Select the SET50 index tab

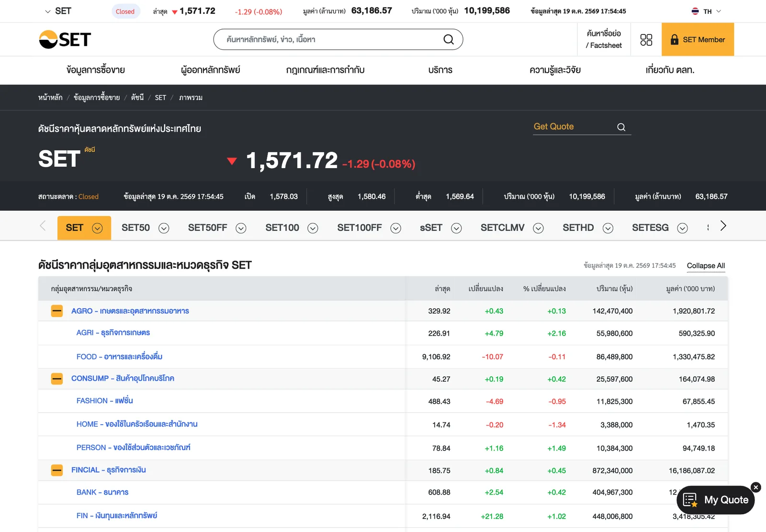coord(135,228)
